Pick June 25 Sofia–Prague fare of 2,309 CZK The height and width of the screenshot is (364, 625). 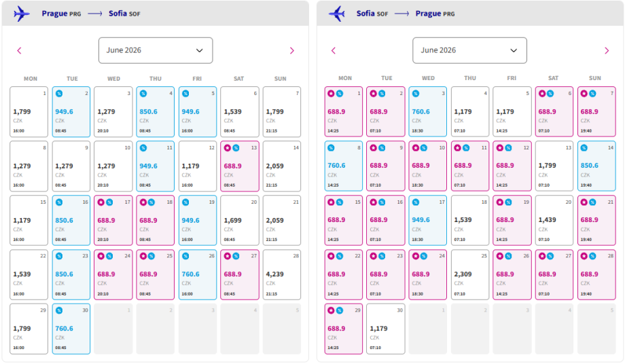470,274
